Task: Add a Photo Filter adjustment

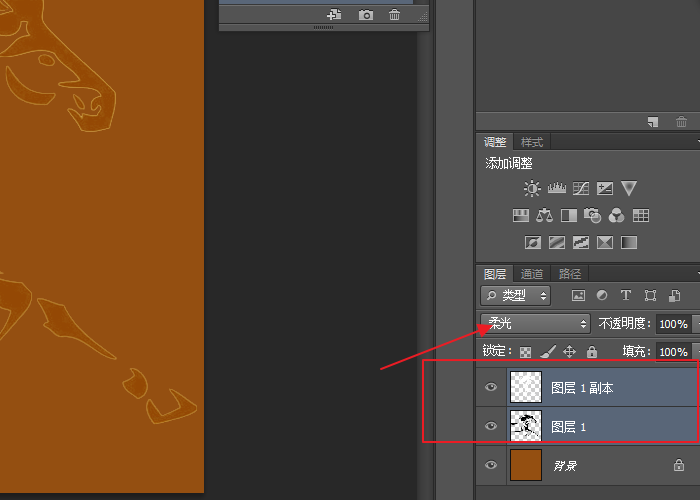Action: pos(592,216)
